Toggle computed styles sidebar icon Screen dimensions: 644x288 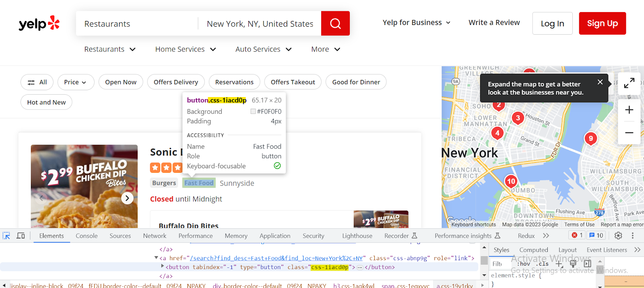pyautogui.click(x=588, y=264)
